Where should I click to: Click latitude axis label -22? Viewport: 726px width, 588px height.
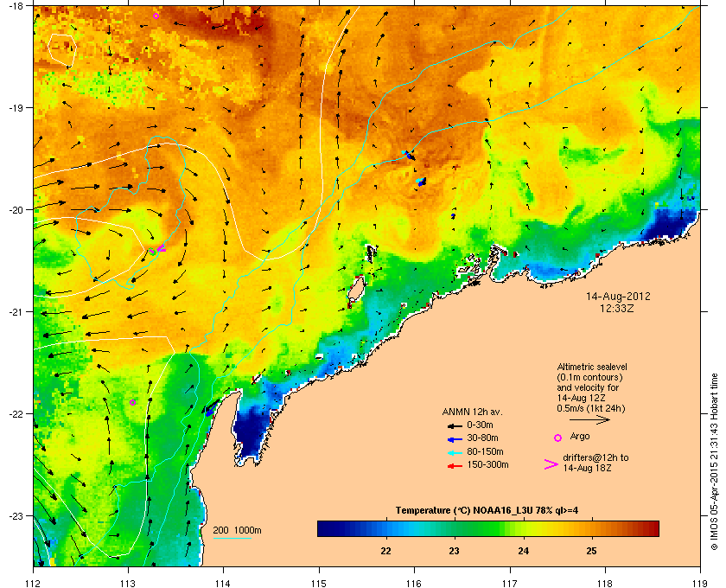(x=15, y=413)
